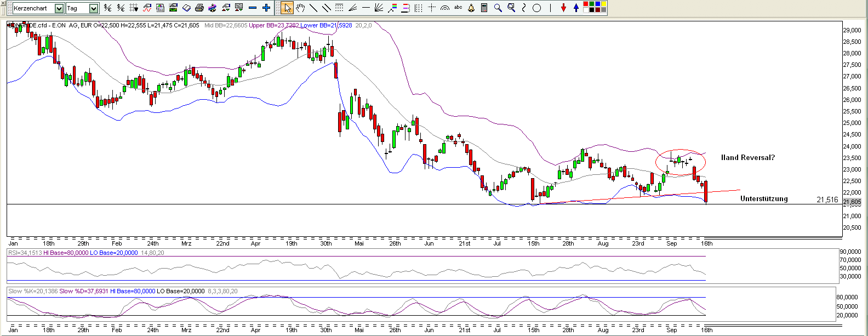Click the Upper BB value in header

(x=274, y=25)
